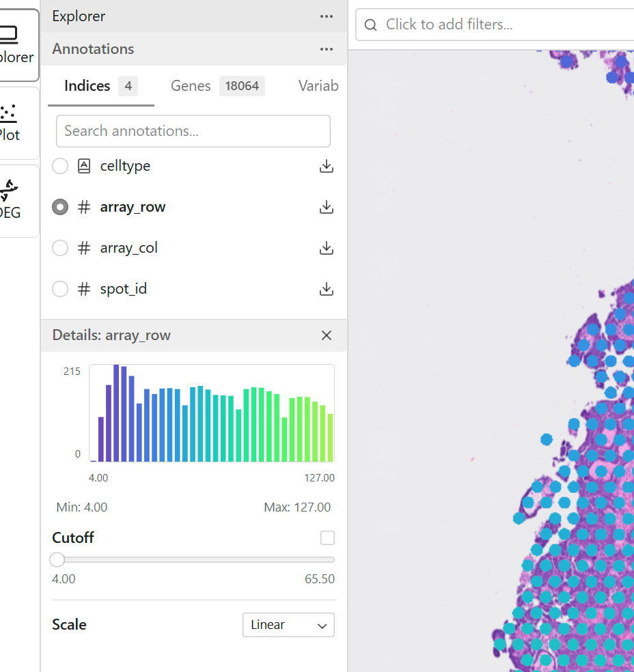Enable the Cutoff checkbox
The height and width of the screenshot is (672, 634).
point(328,538)
